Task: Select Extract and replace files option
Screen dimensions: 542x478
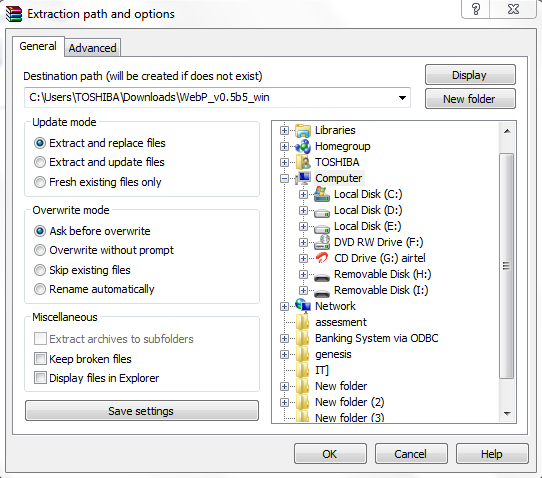Action: click(40, 143)
